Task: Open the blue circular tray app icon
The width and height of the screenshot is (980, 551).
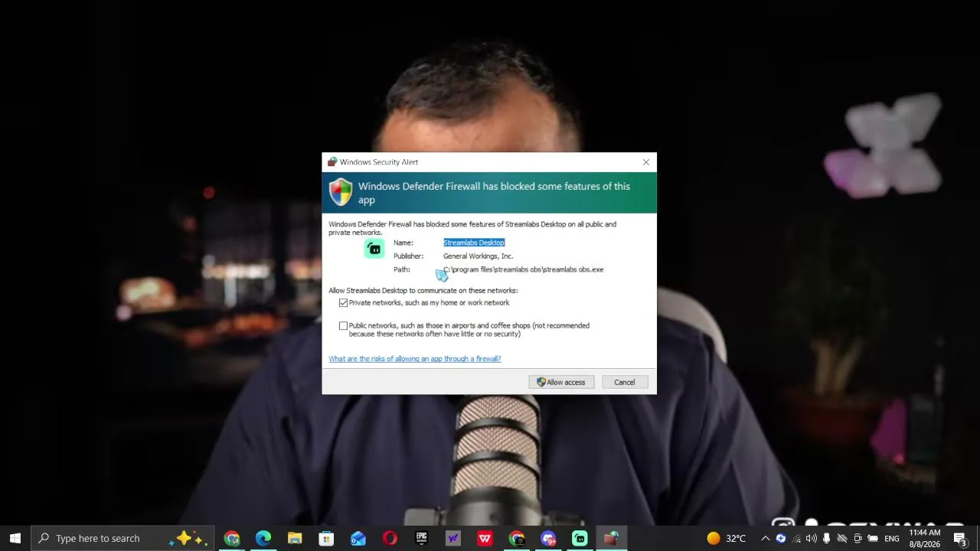Action: pos(781,538)
